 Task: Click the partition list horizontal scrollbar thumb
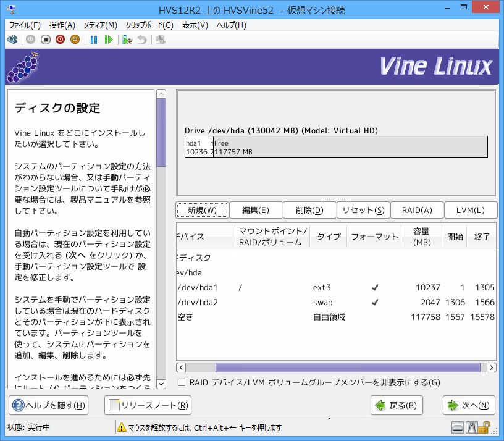point(348,367)
